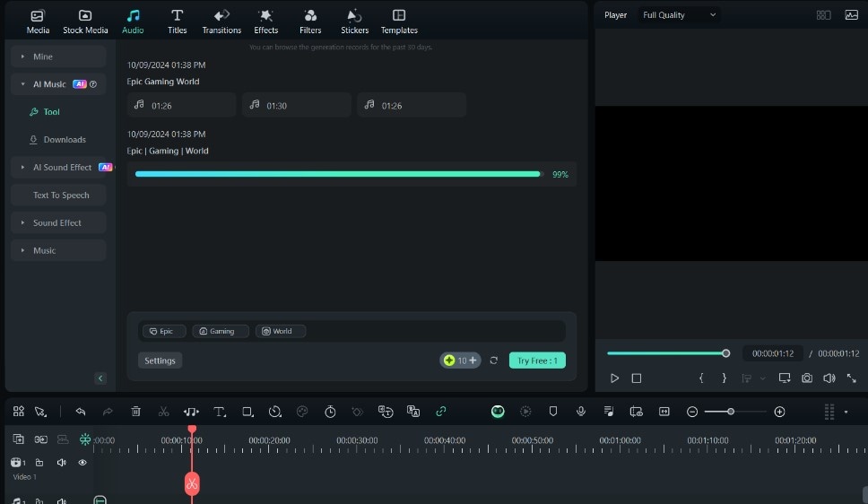
Task: Click the timeline layout grid icon
Action: coord(18,412)
